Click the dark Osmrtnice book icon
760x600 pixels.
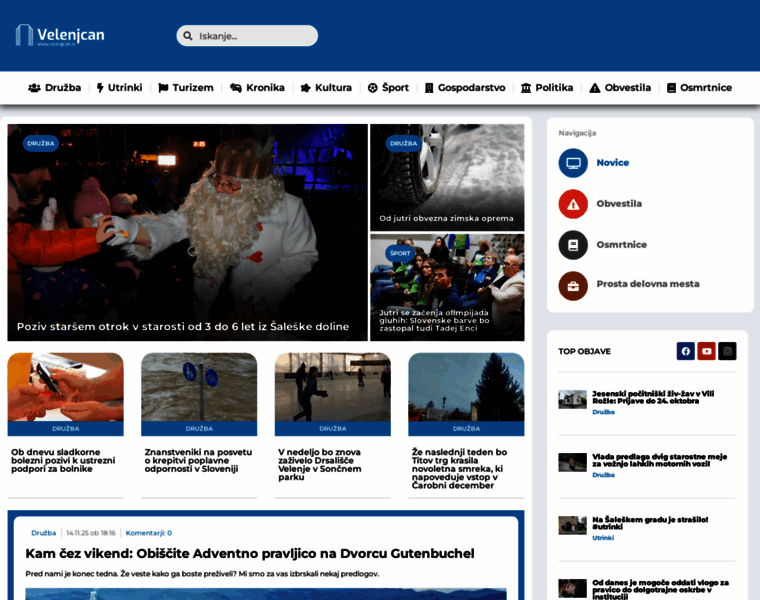click(x=573, y=245)
